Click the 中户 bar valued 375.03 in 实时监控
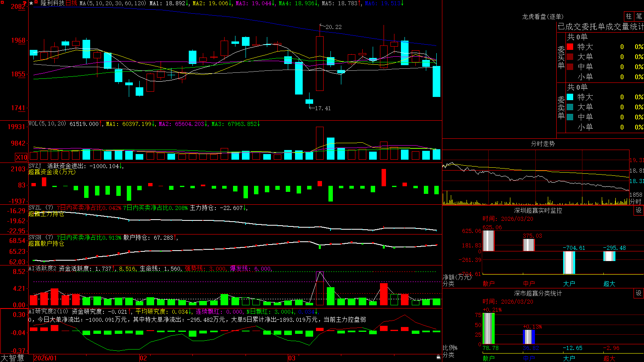 (528, 245)
